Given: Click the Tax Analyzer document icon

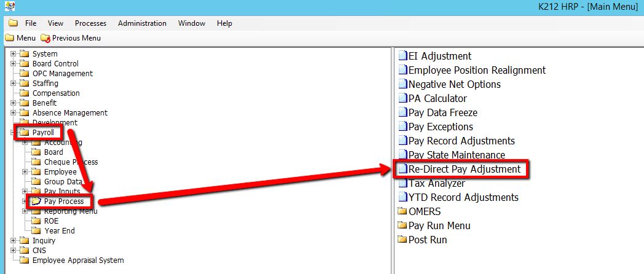Looking at the screenshot, I should (403, 183).
